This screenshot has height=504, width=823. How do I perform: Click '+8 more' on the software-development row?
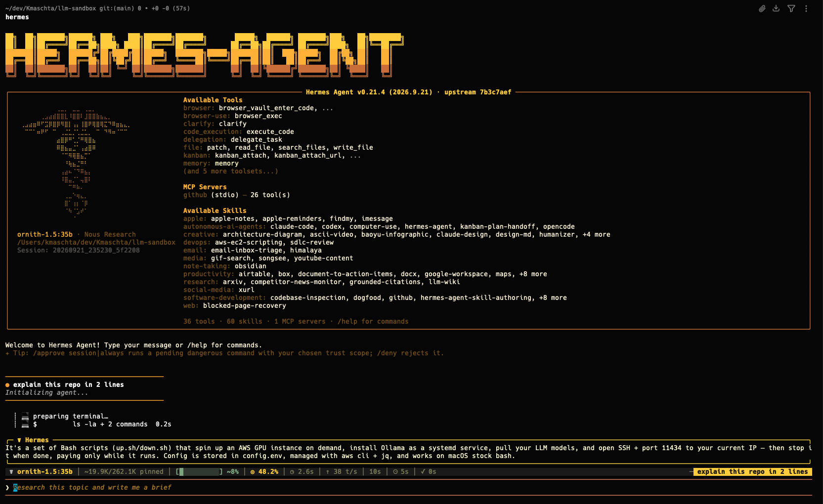(553, 298)
